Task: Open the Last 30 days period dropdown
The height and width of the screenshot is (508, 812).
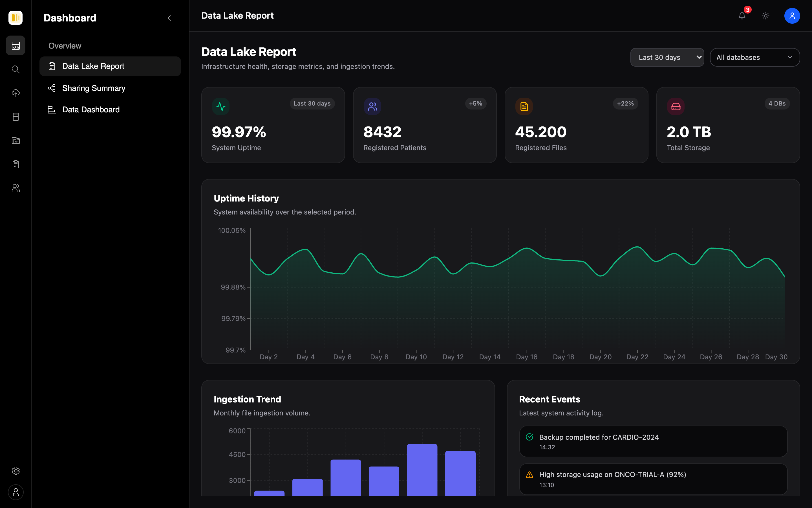Action: (x=667, y=58)
